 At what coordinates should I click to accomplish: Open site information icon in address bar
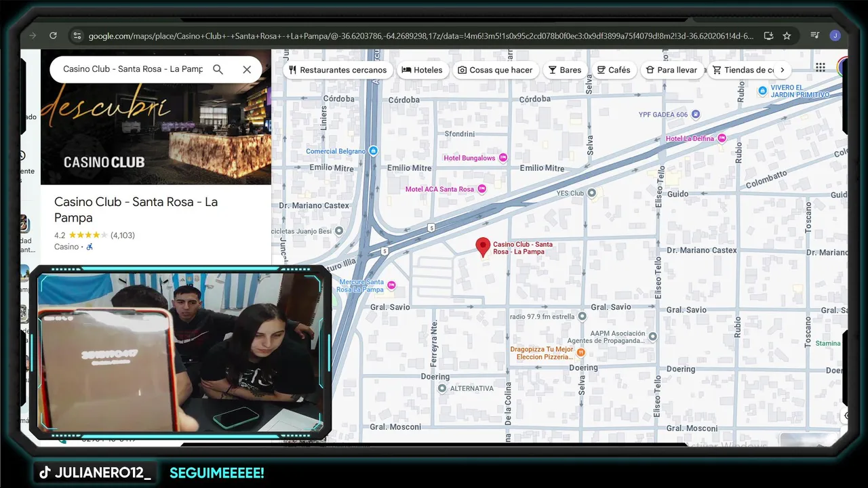77,35
